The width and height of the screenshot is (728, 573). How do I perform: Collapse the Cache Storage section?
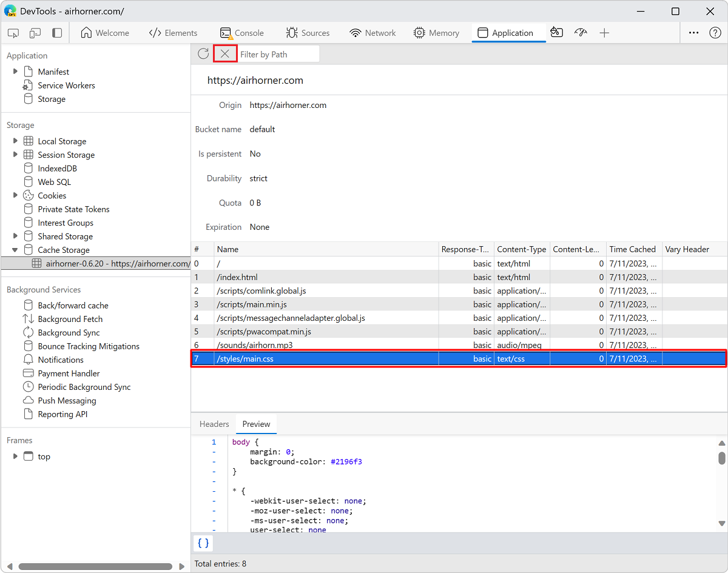click(x=15, y=249)
